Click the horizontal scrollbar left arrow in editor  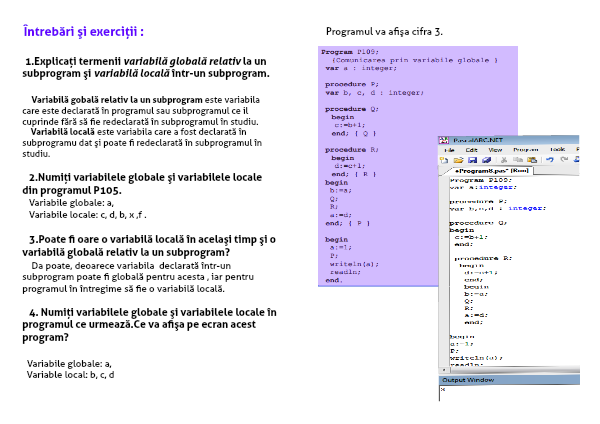(443, 370)
